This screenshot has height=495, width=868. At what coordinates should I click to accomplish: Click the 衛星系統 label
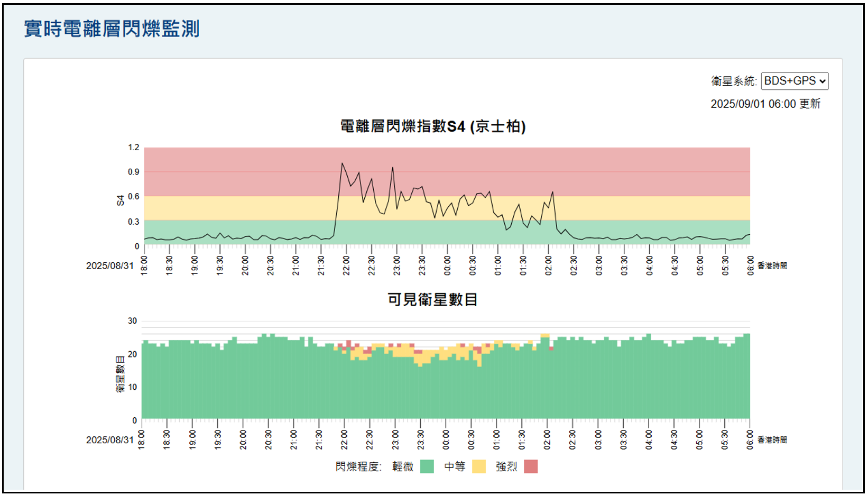pos(734,81)
